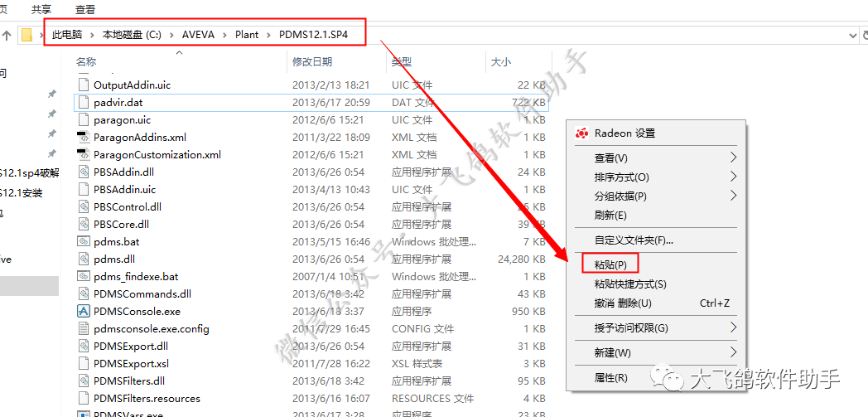Image resolution: width=868 pixels, height=417 pixels.
Task: Select the pdms.bat file name
Action: point(116,241)
